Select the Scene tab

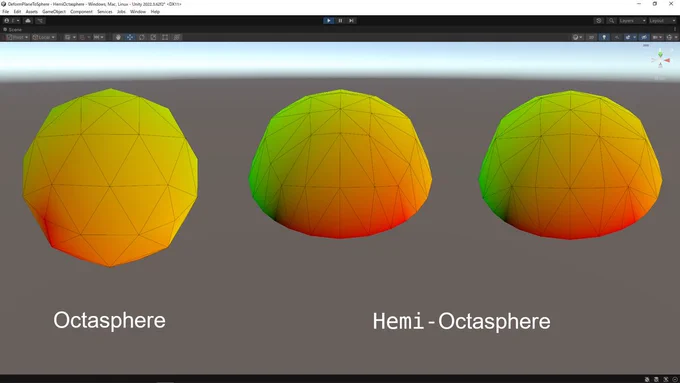[13, 29]
